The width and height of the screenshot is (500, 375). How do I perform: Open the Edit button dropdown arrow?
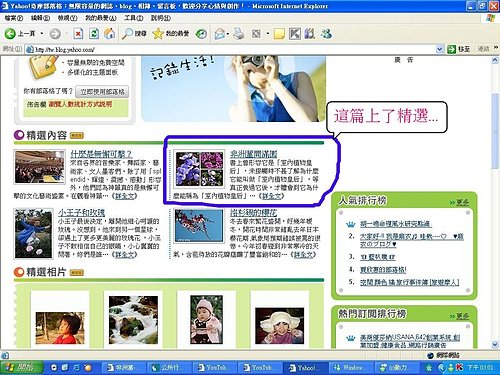(x=267, y=34)
